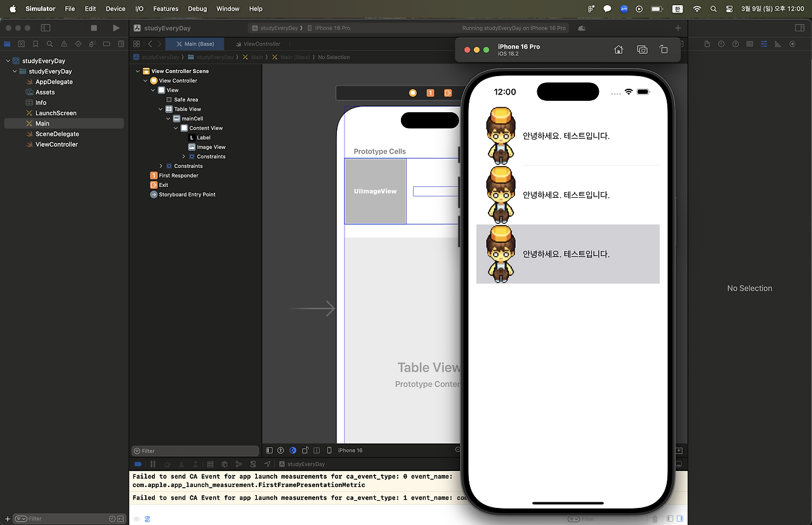The width and height of the screenshot is (812, 525).
Task: Show the Quick Help inspector
Action: 736,44
